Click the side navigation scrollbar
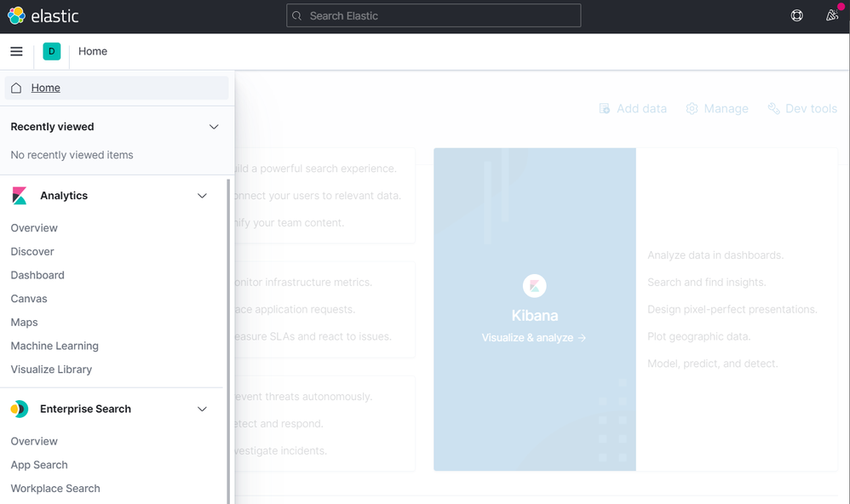850x504 pixels. [x=228, y=341]
